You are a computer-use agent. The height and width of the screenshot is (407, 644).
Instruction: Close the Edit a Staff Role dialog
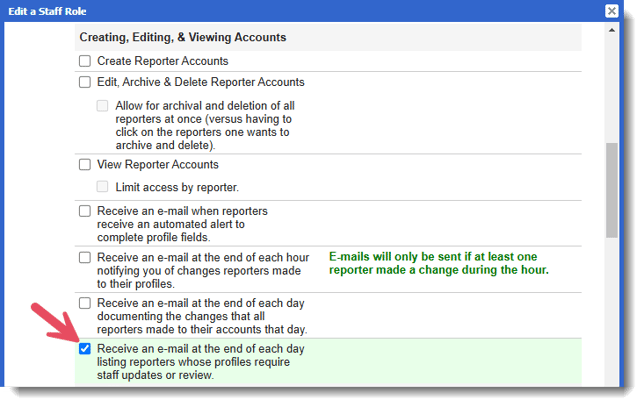point(611,10)
